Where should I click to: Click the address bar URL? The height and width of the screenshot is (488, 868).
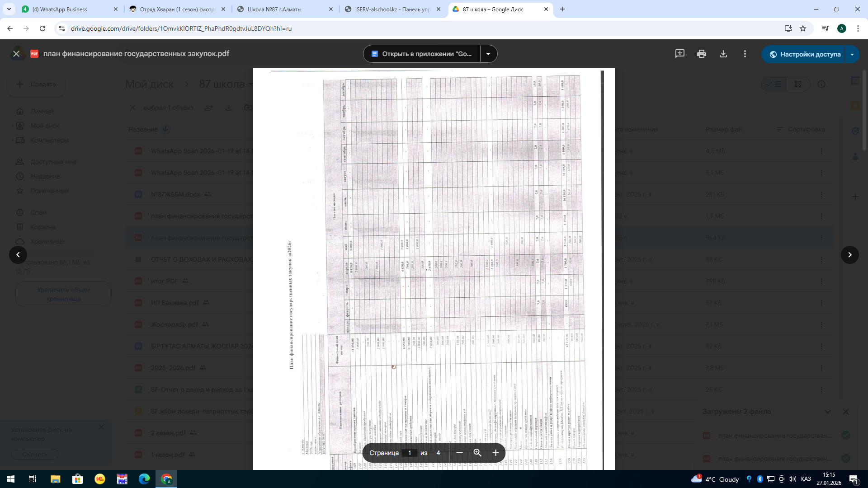click(x=181, y=28)
